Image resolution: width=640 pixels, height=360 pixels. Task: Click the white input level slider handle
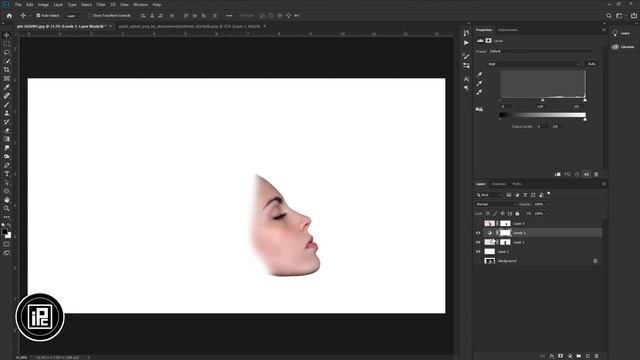(x=585, y=100)
